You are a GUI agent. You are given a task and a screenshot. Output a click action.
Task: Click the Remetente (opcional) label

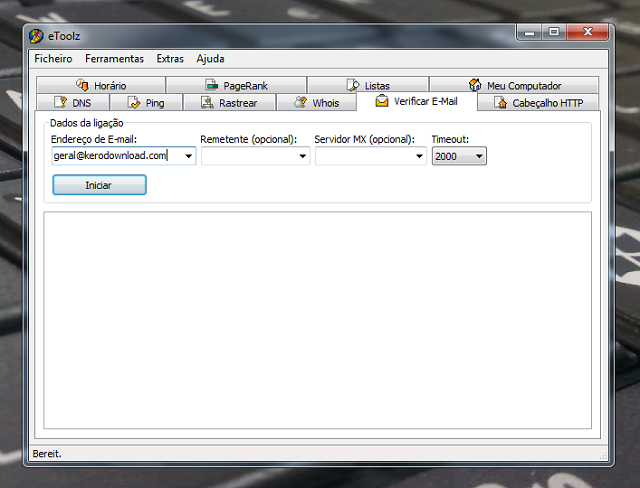point(249,139)
